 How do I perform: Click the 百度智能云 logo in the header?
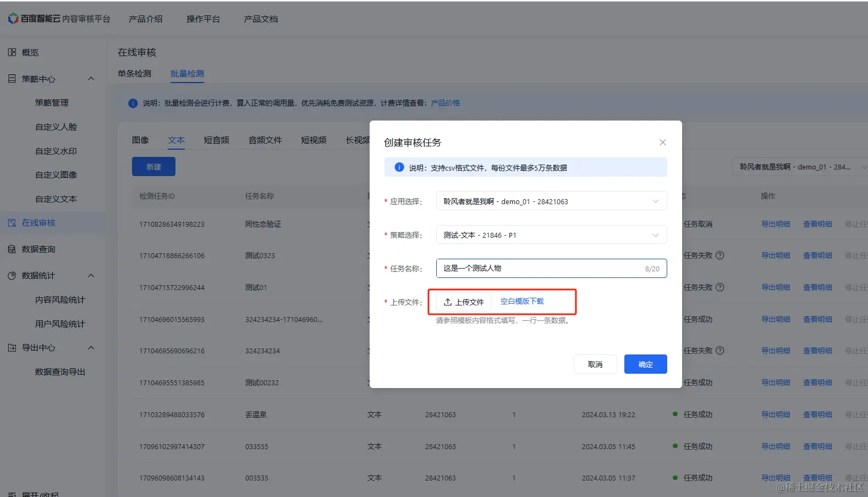[59, 19]
